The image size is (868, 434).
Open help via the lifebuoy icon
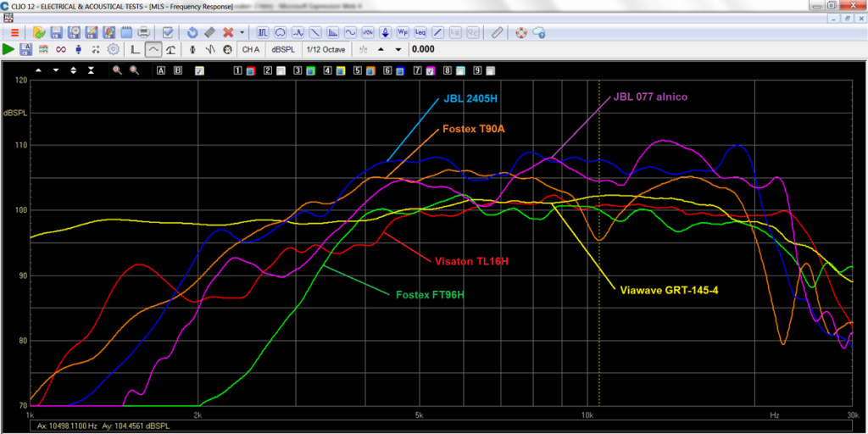coord(521,32)
